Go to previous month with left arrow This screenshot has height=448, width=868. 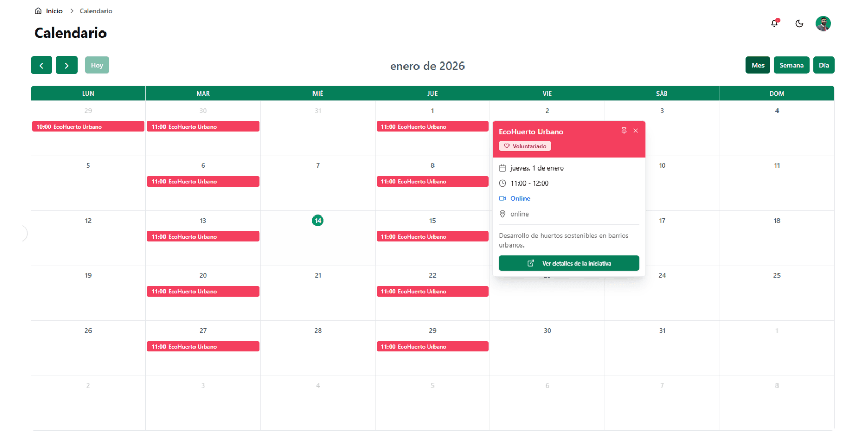[x=41, y=65]
